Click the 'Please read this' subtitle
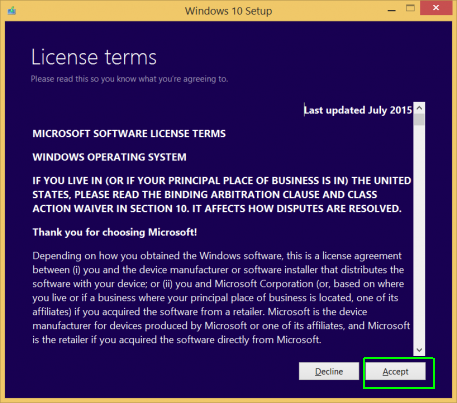 (129, 79)
